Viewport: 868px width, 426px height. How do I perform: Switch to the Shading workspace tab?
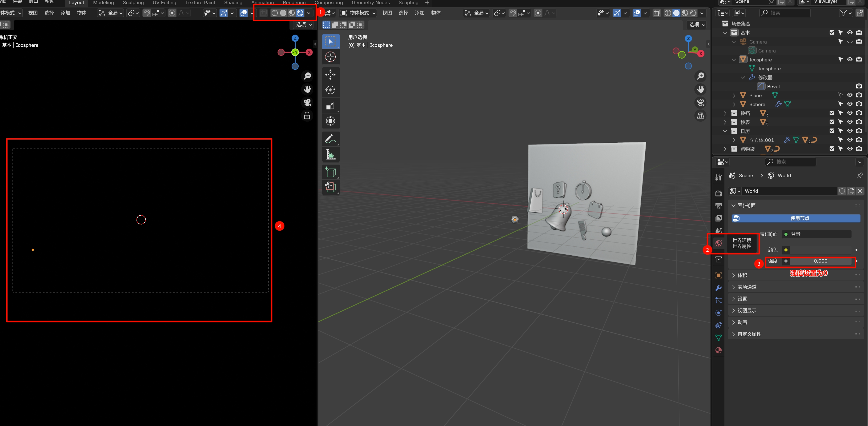pos(233,3)
